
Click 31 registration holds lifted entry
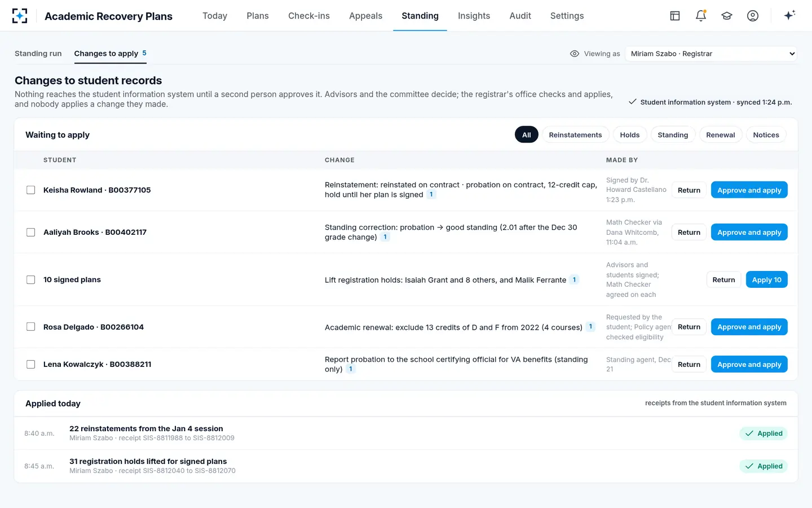click(x=406, y=466)
